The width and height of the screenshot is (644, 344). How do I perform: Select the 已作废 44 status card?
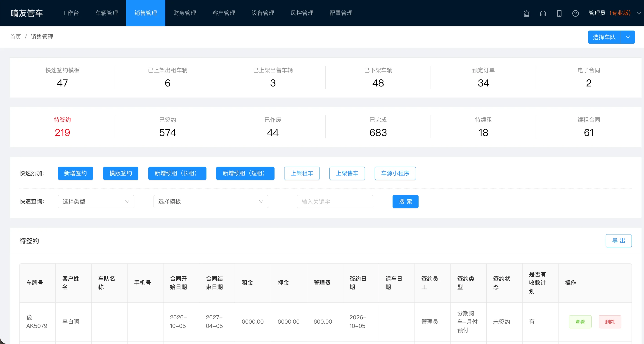point(273,127)
